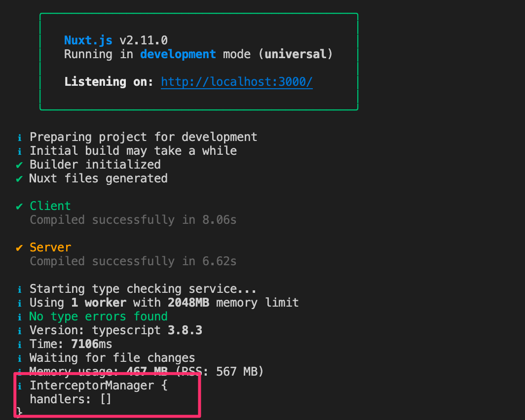Click the 'Listening on:' label
Screen dimensions: 525x420
[x=109, y=82]
